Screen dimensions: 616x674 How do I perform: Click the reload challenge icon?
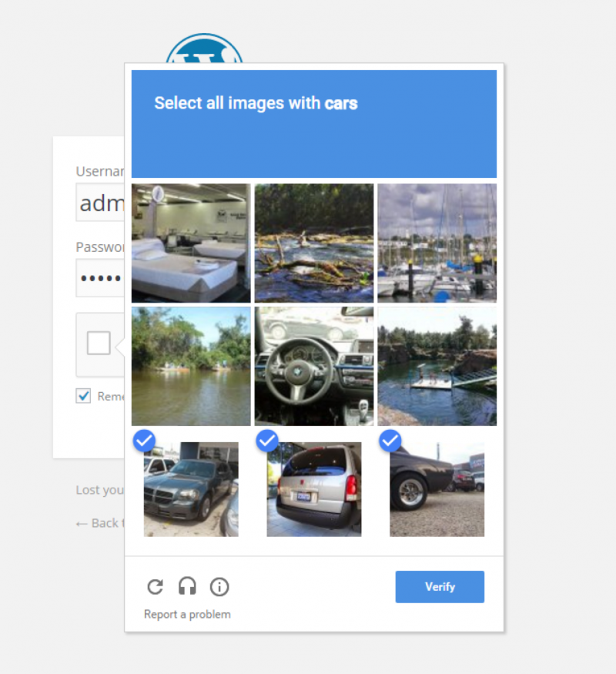[x=155, y=587]
